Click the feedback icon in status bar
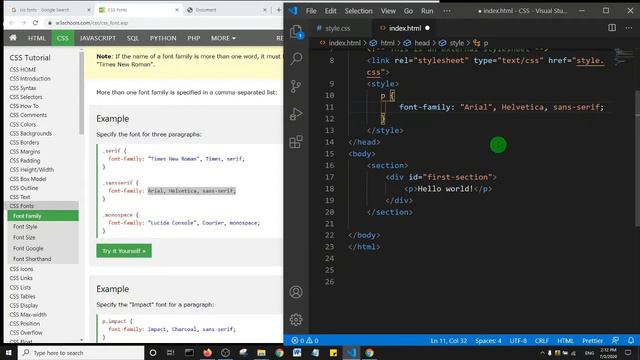The height and width of the screenshot is (360, 640). pos(616,340)
